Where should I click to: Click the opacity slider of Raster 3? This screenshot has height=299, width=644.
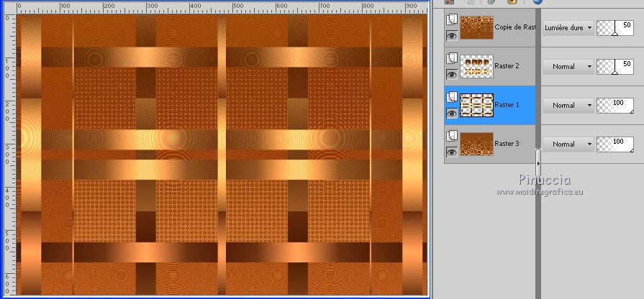click(614, 144)
